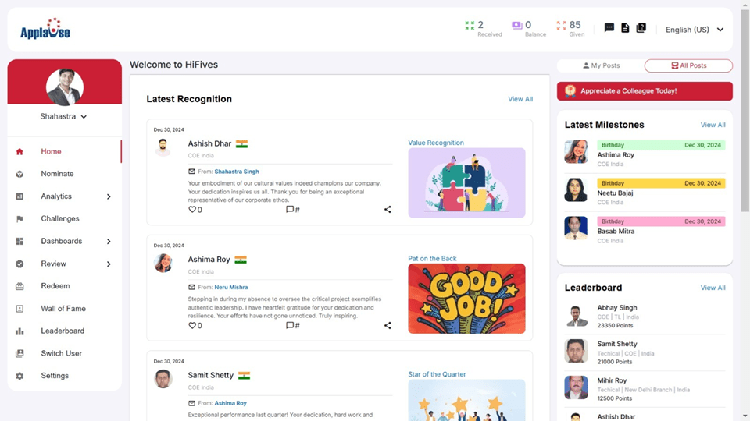Screen dimensions: 750x421
Task: Expand the Dashboards submenu
Action: (x=108, y=242)
